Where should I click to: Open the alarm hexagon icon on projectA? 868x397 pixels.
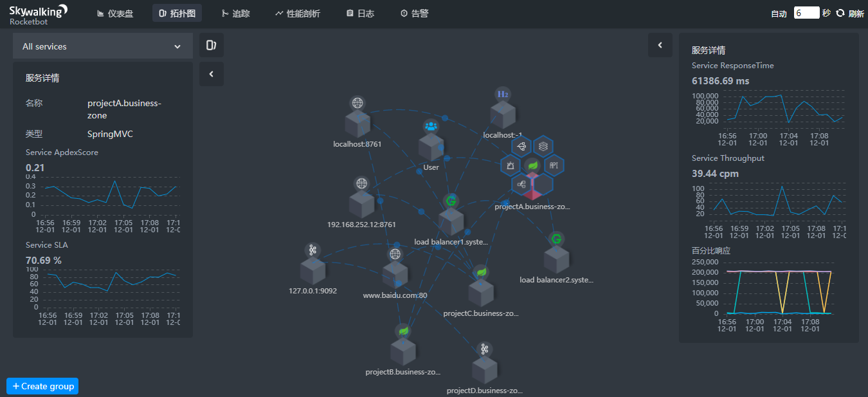coord(511,165)
